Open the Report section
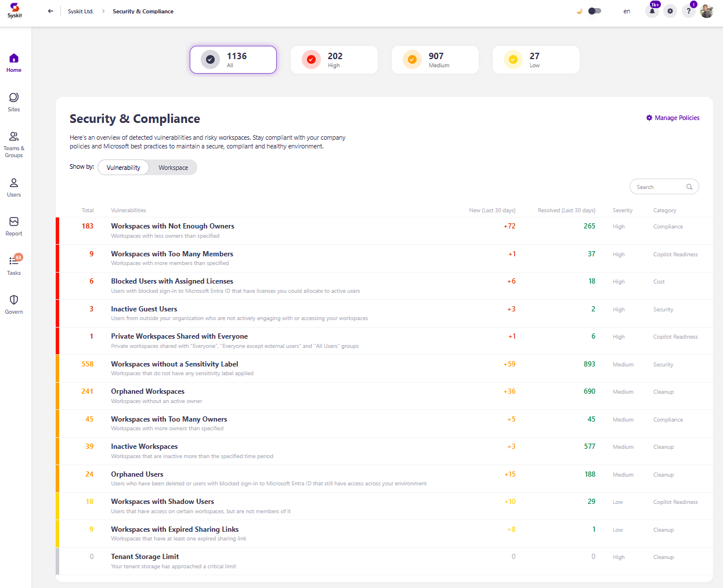This screenshot has height=588, width=723. pyautogui.click(x=13, y=225)
